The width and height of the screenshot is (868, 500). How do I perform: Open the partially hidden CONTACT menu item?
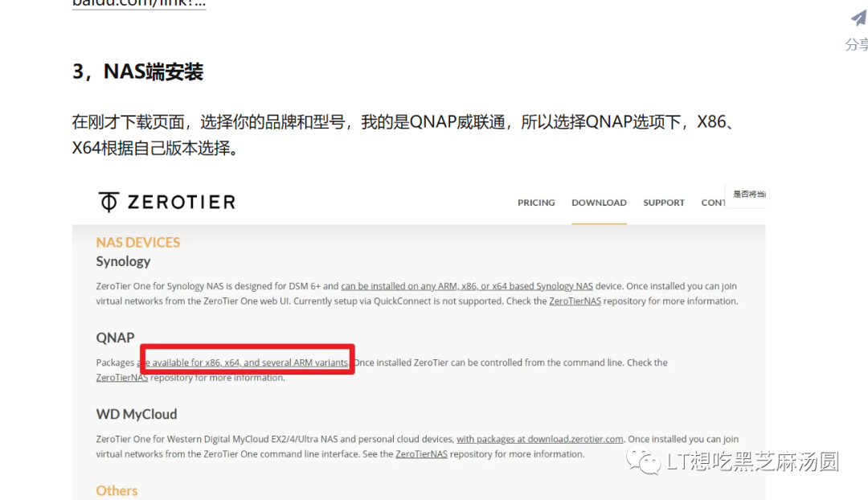(713, 203)
